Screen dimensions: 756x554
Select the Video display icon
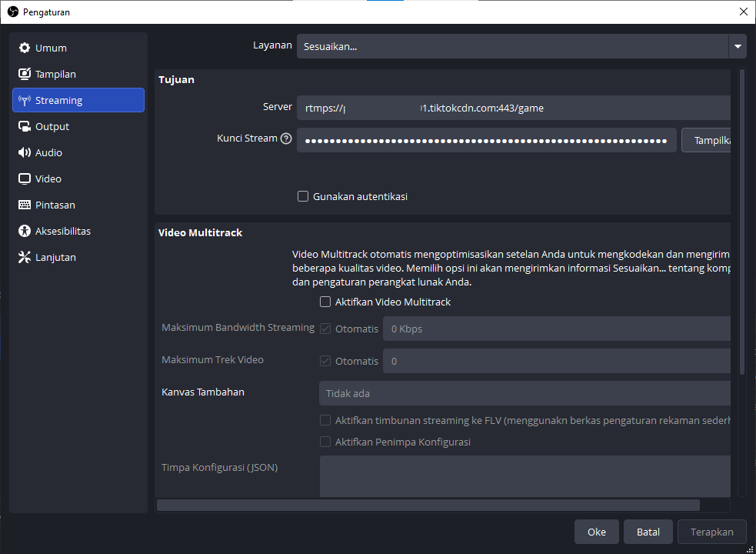click(24, 179)
